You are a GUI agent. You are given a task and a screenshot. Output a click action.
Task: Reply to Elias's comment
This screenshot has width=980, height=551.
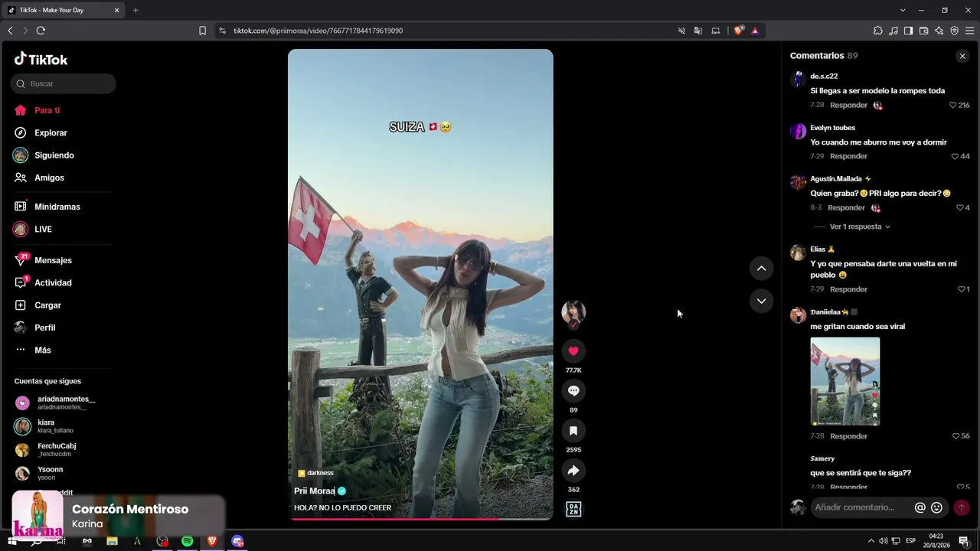coord(848,289)
